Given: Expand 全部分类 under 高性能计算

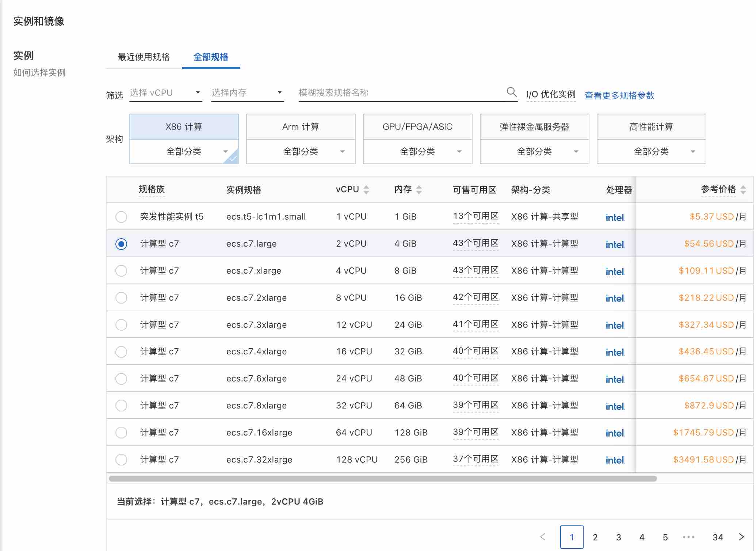Looking at the screenshot, I should (652, 152).
